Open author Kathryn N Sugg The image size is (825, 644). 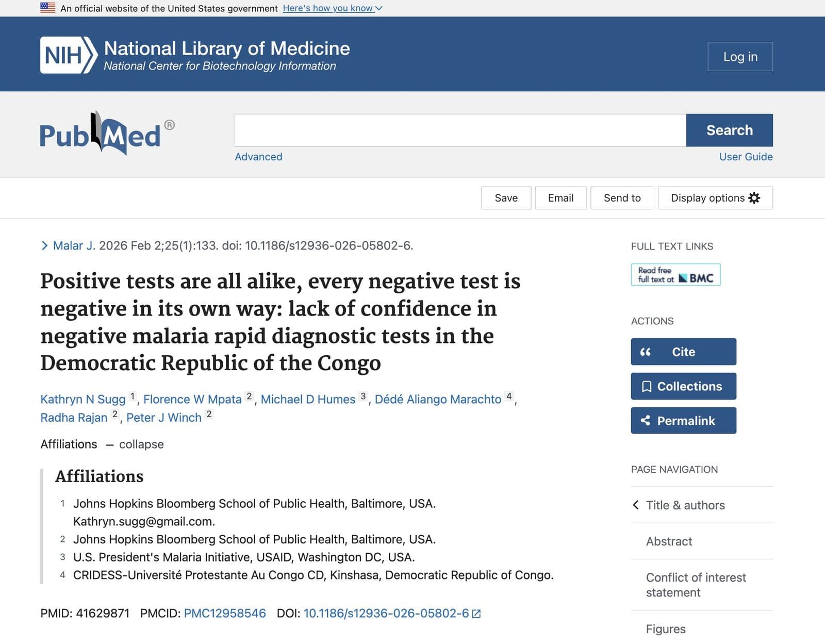tap(83, 399)
